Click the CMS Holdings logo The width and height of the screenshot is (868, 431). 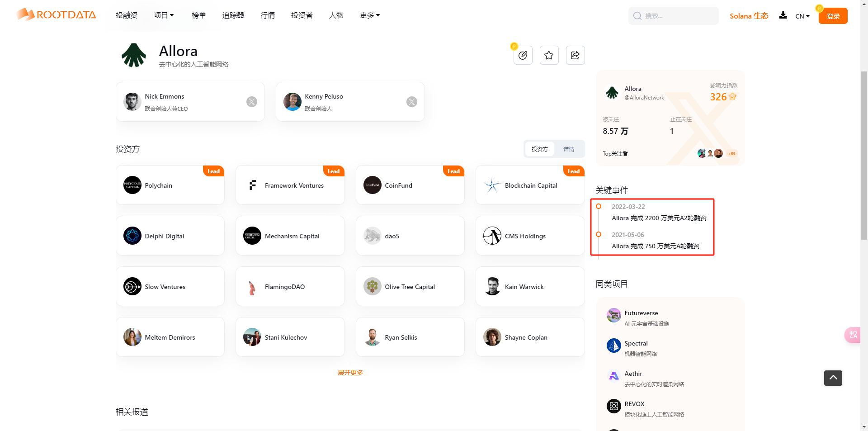pyautogui.click(x=492, y=236)
